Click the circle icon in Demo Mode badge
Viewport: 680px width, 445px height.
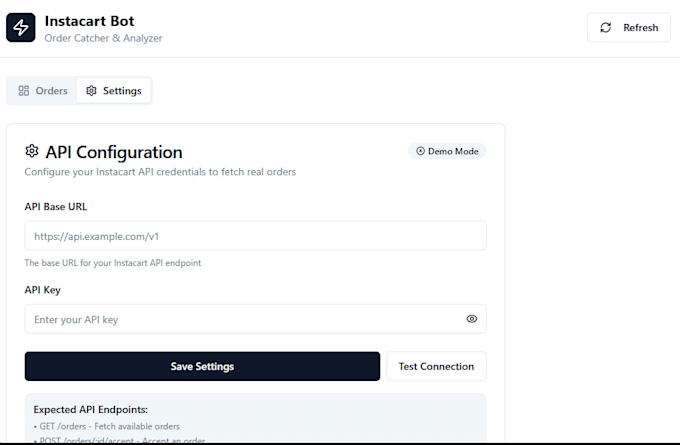point(420,151)
